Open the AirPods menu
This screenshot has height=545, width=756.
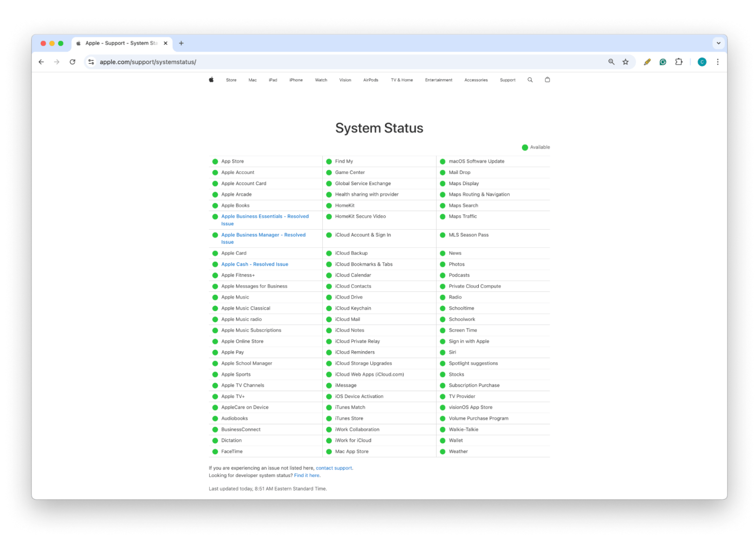click(371, 80)
